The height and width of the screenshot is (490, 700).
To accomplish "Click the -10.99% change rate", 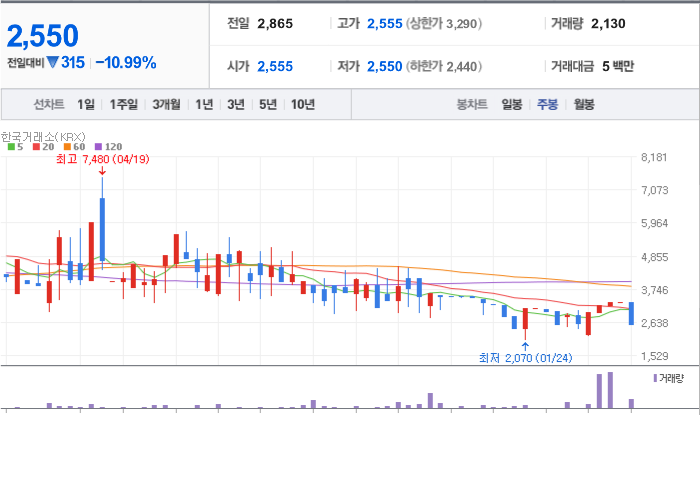I will coord(126,62).
